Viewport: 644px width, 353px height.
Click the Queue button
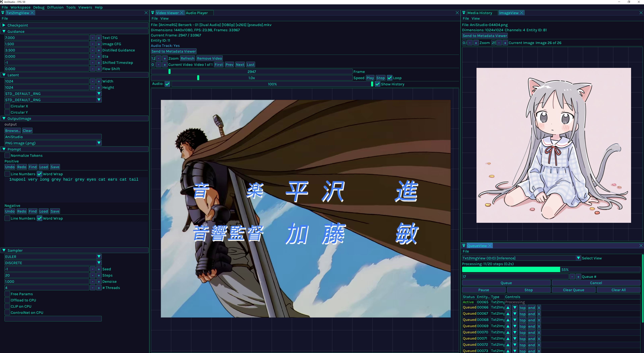pyautogui.click(x=506, y=283)
